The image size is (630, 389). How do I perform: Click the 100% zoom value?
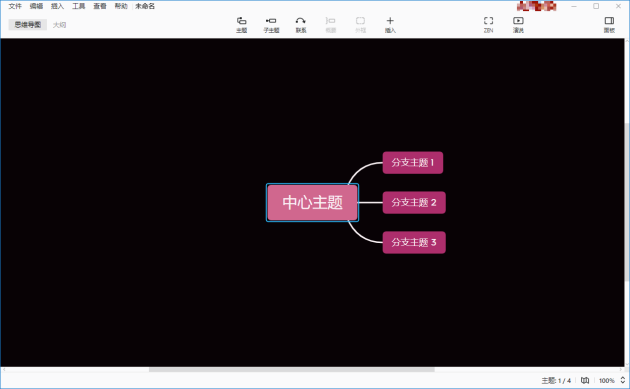pyautogui.click(x=607, y=381)
